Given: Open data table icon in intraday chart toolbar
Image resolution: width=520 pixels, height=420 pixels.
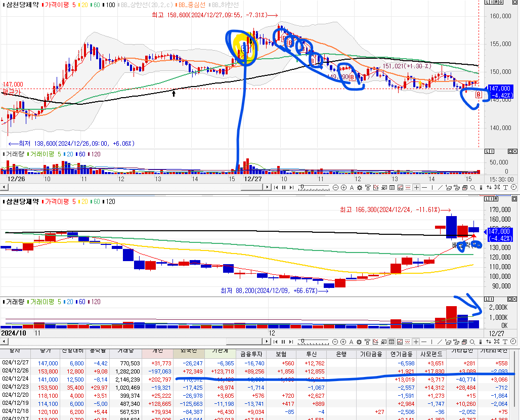Looking at the screenshot, I should coord(392,187).
